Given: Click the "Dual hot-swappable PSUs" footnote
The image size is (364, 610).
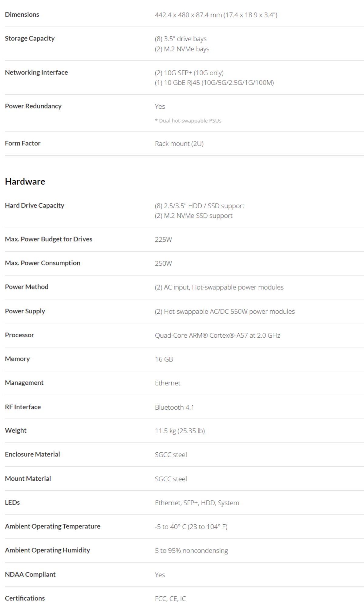Looking at the screenshot, I should [190, 121].
